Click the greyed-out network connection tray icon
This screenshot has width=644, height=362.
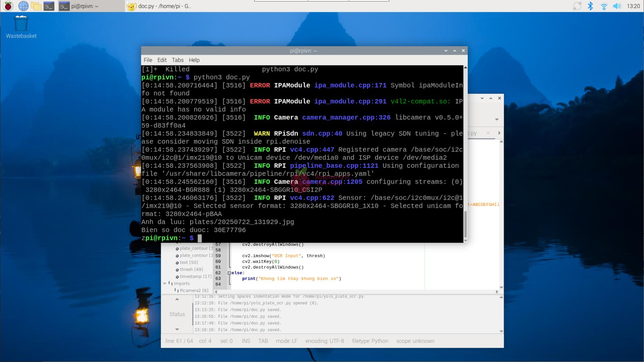tap(577, 6)
